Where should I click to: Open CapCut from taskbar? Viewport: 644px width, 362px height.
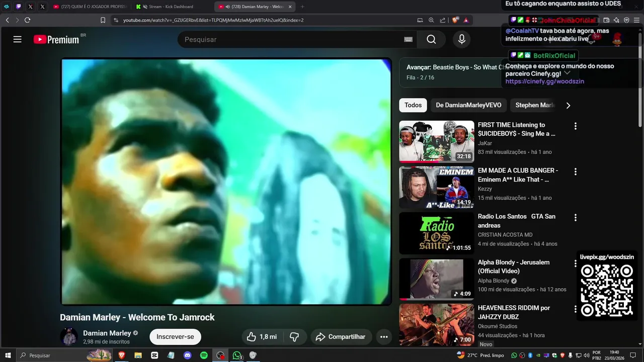coord(154,355)
